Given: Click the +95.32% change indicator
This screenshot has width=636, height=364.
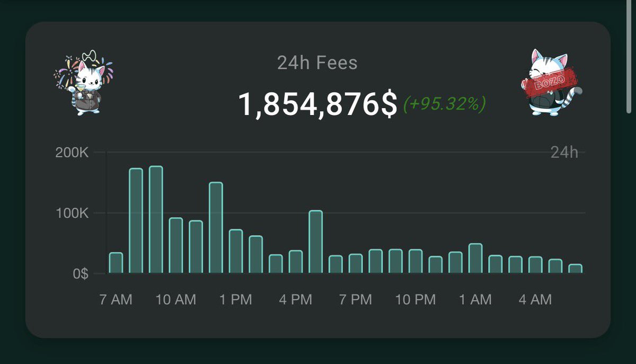Looking at the screenshot, I should (x=444, y=104).
